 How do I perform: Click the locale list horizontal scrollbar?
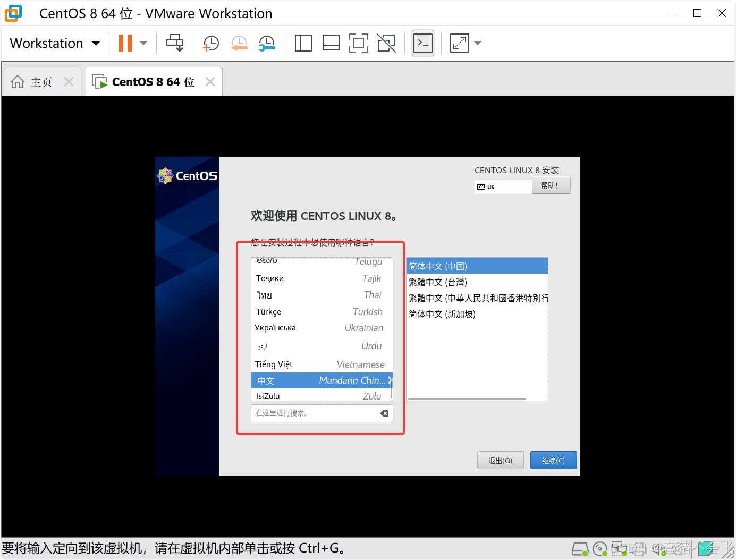[x=467, y=399]
